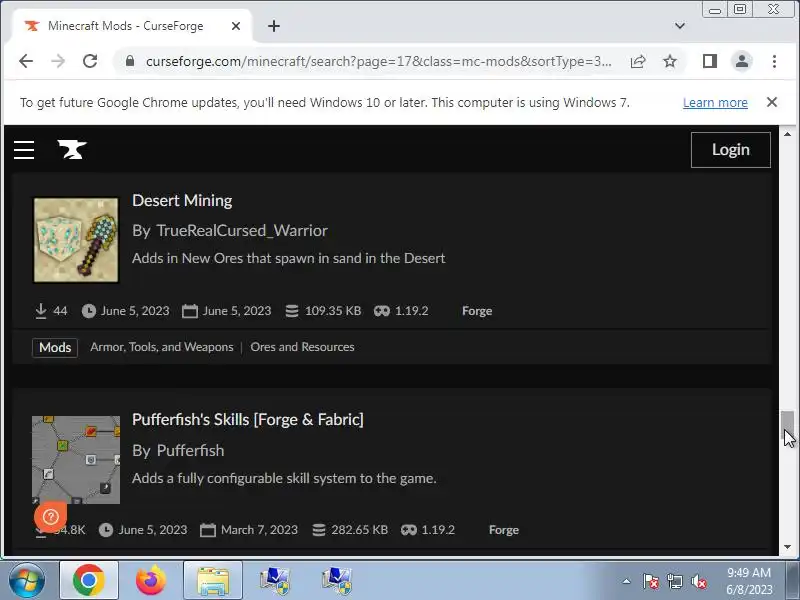
Task: Select the Mods tag under Desert Mining
Action: tap(55, 347)
